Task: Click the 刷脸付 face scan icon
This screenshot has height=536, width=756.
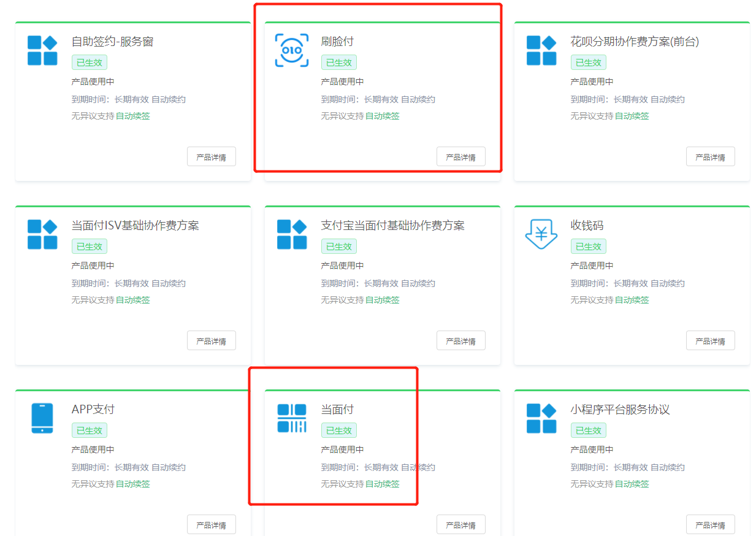Action: (x=292, y=50)
